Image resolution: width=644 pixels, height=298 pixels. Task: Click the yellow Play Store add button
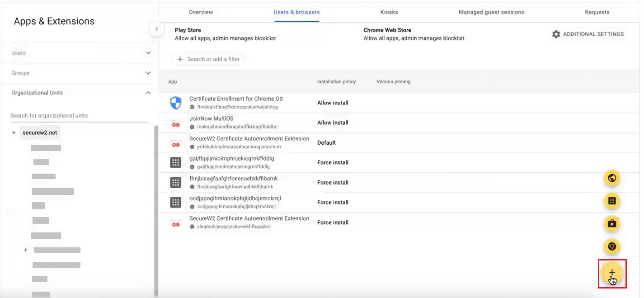tap(612, 223)
